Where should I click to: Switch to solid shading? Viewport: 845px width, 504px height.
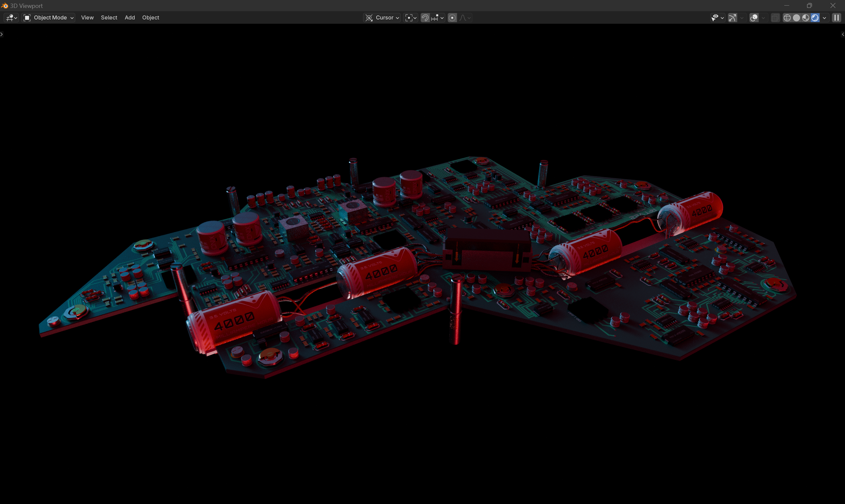pos(796,18)
